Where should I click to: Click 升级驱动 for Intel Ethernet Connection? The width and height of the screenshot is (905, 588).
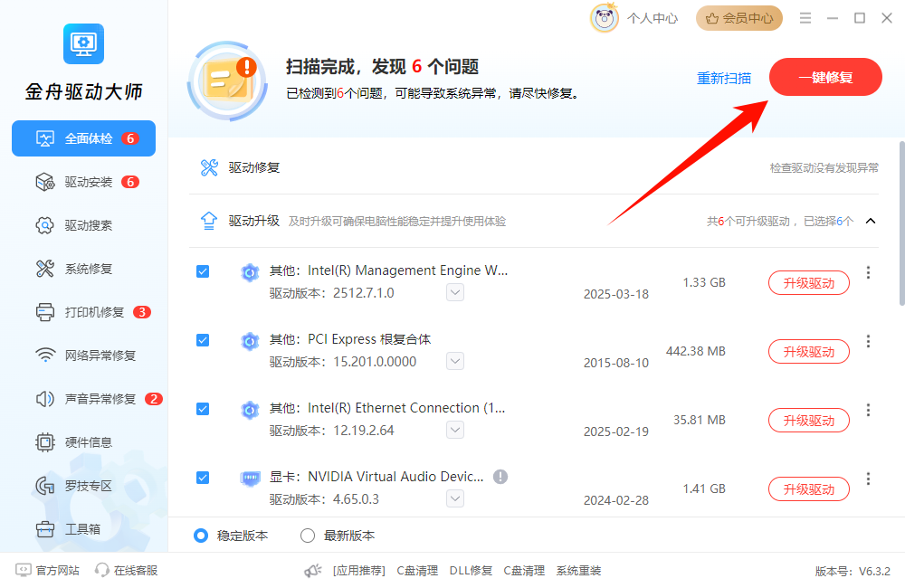tap(808, 420)
